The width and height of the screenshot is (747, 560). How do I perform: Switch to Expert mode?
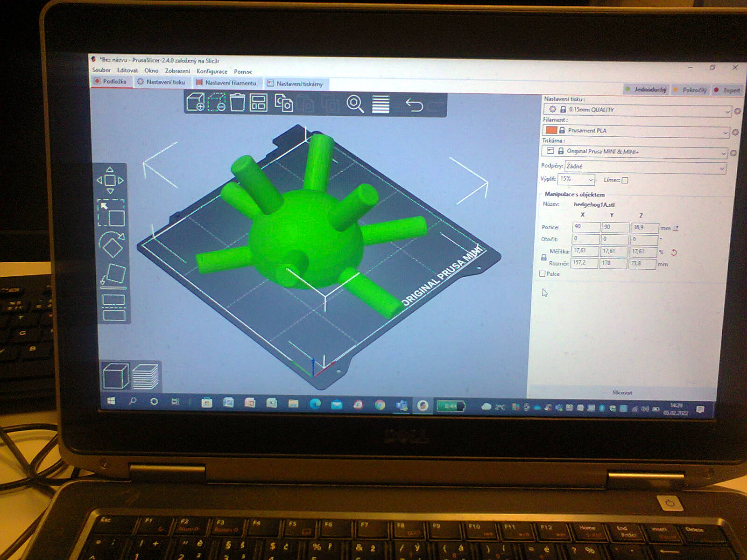tap(728, 90)
